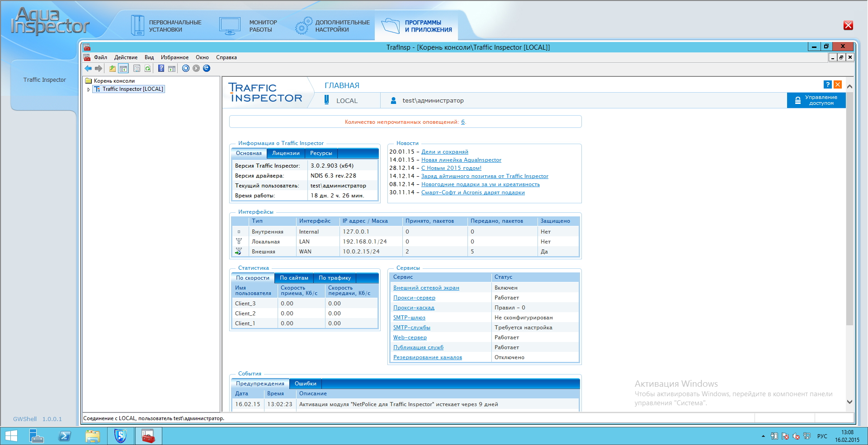The height and width of the screenshot is (445, 868).
Task: Click the gray Start service icon
Action: pos(196,68)
